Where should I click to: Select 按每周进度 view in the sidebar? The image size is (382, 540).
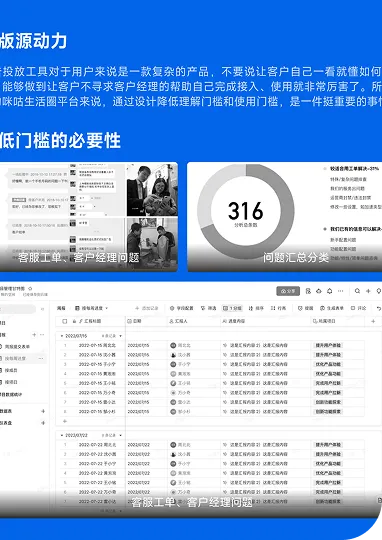point(15,359)
